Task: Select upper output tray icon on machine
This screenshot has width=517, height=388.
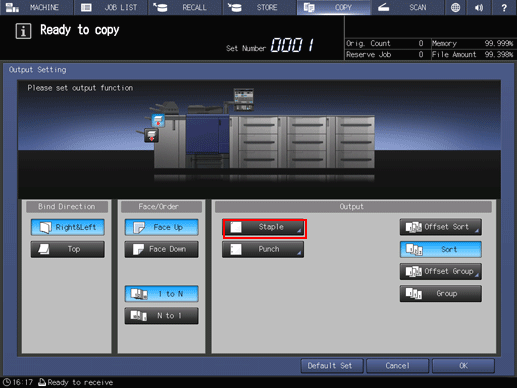Action: click(x=158, y=121)
